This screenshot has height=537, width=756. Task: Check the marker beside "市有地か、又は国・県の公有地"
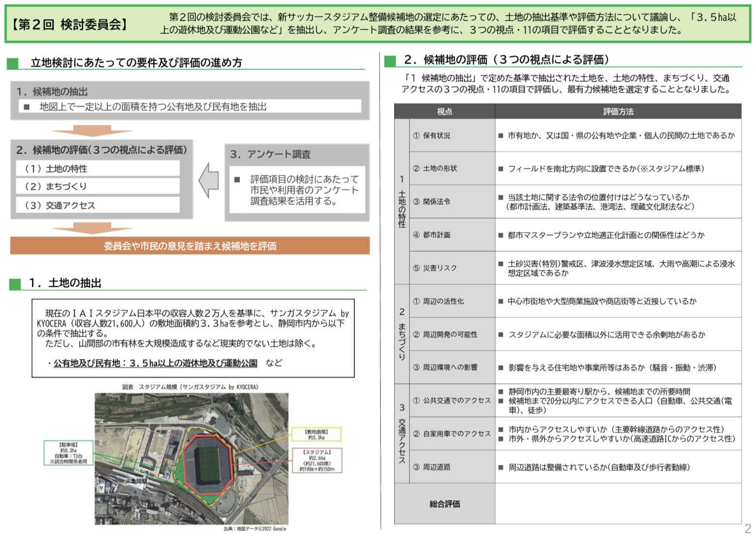click(x=502, y=136)
